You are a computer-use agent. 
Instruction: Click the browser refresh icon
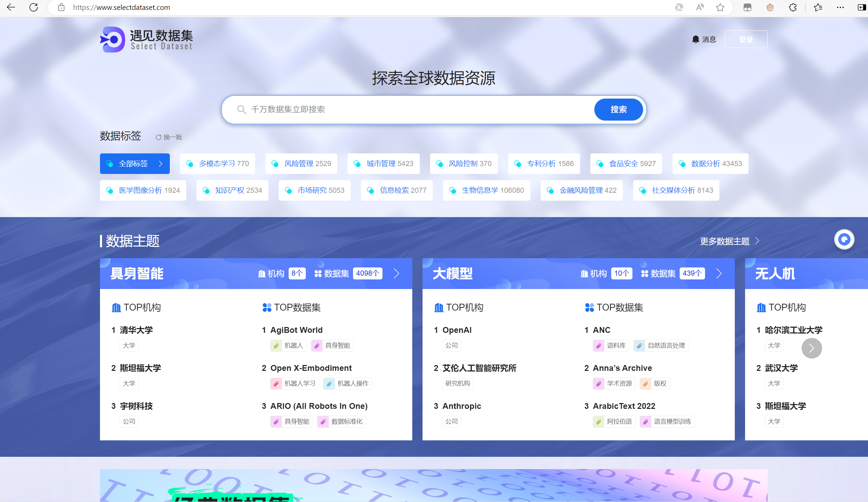coord(34,7)
